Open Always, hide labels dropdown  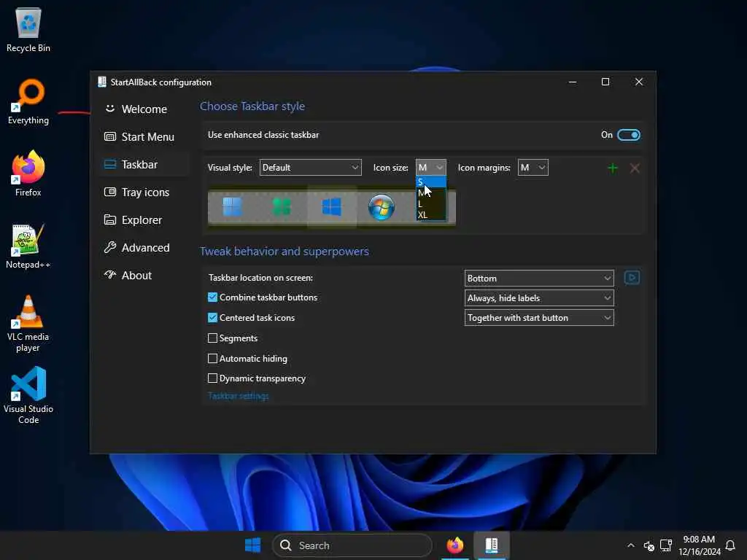pos(539,298)
